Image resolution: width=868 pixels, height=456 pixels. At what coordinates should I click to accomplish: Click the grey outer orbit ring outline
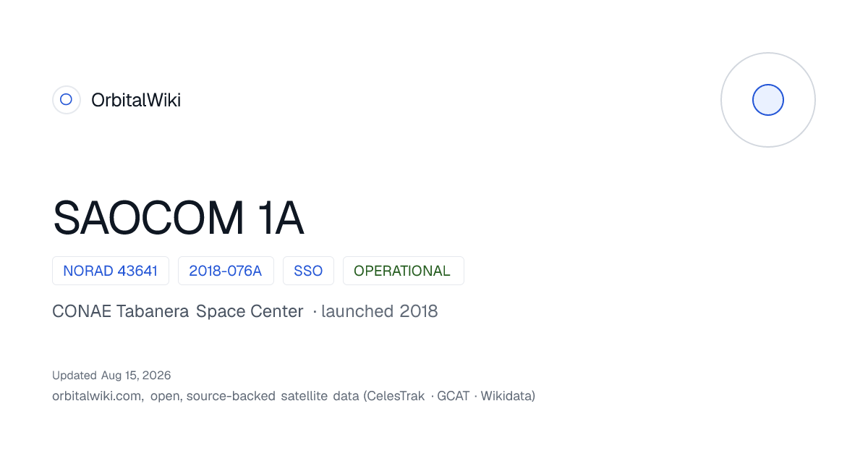coord(768,100)
